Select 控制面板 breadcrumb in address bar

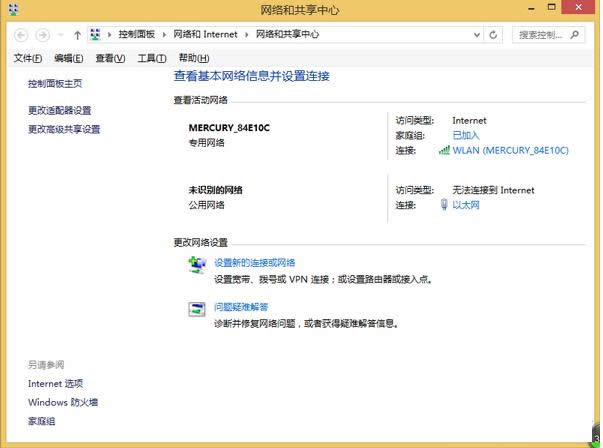137,34
